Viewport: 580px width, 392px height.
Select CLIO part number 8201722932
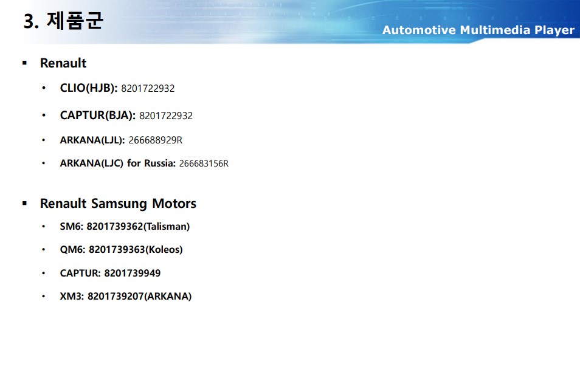point(148,88)
